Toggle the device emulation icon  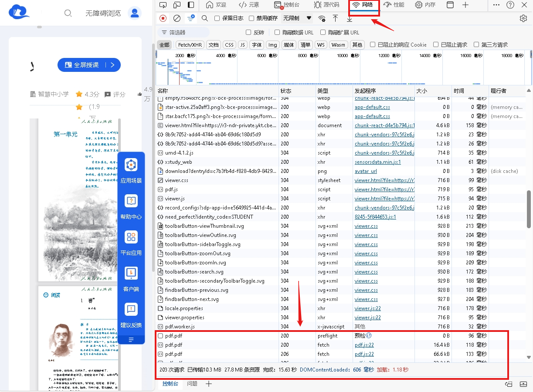(177, 5)
